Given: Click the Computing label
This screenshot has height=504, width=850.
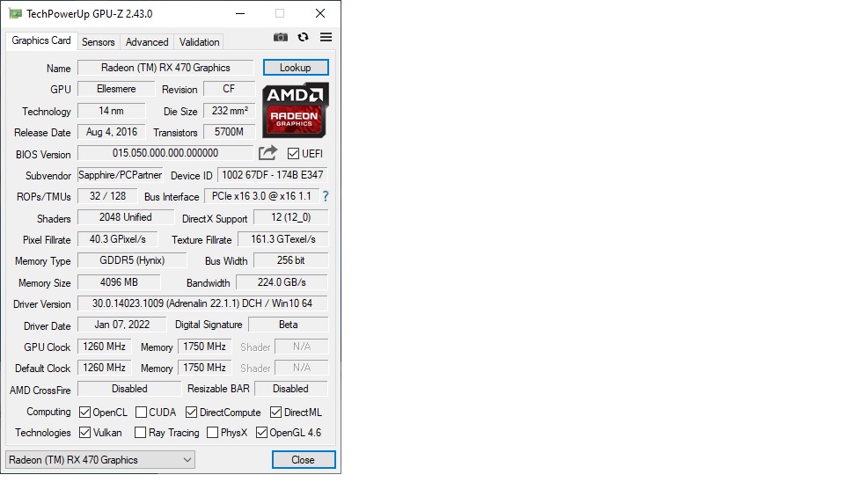Looking at the screenshot, I should pos(48,412).
